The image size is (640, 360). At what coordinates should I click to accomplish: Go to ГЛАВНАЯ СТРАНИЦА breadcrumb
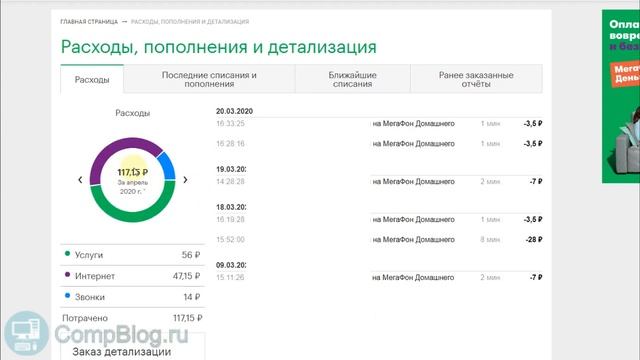pyautogui.click(x=89, y=22)
